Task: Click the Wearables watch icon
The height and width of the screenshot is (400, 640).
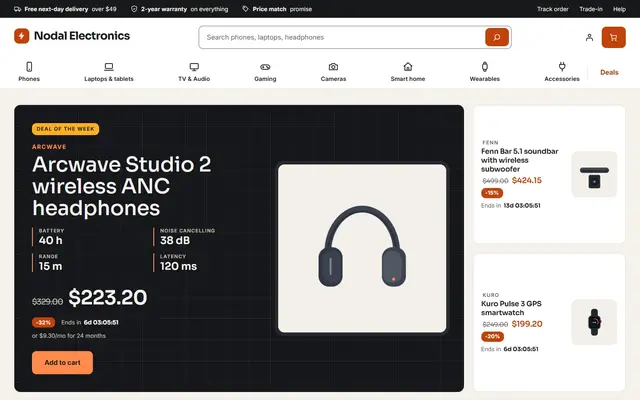Action: tap(484, 67)
